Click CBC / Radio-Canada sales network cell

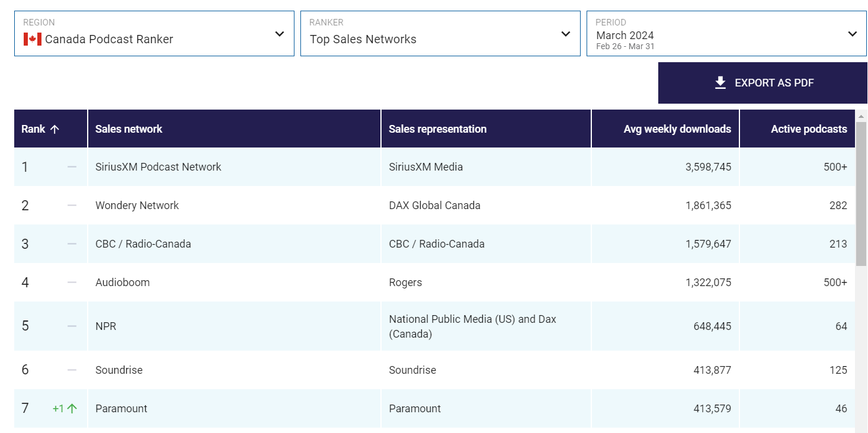[234, 244]
